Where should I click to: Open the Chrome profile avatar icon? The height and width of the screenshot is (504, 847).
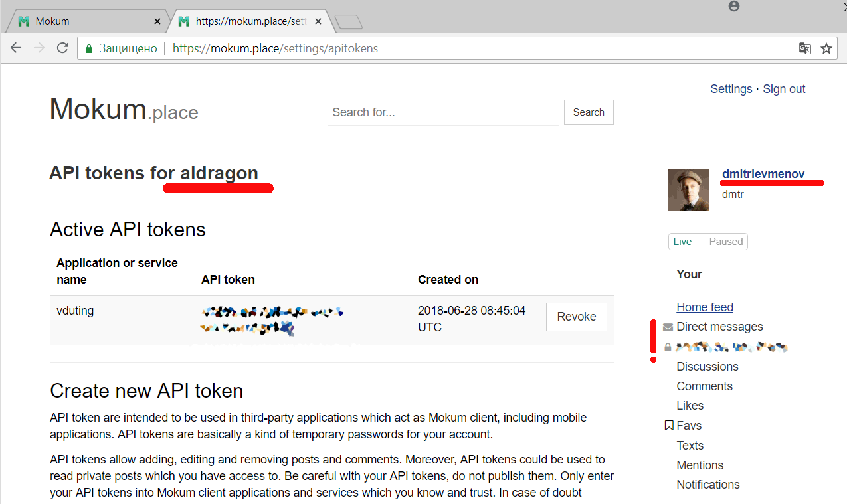[733, 7]
